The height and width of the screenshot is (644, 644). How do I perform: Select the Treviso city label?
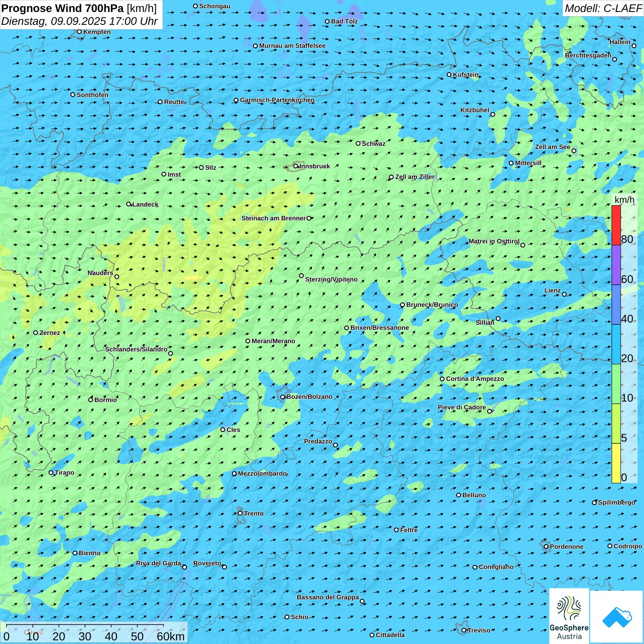(x=479, y=630)
